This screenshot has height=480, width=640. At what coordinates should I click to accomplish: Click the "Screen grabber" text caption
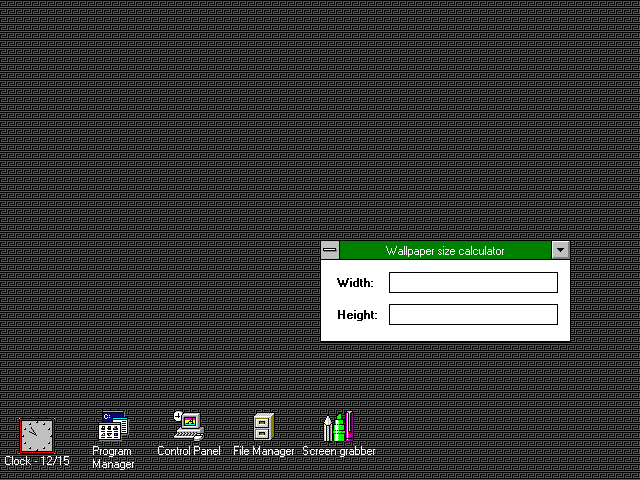click(339, 452)
